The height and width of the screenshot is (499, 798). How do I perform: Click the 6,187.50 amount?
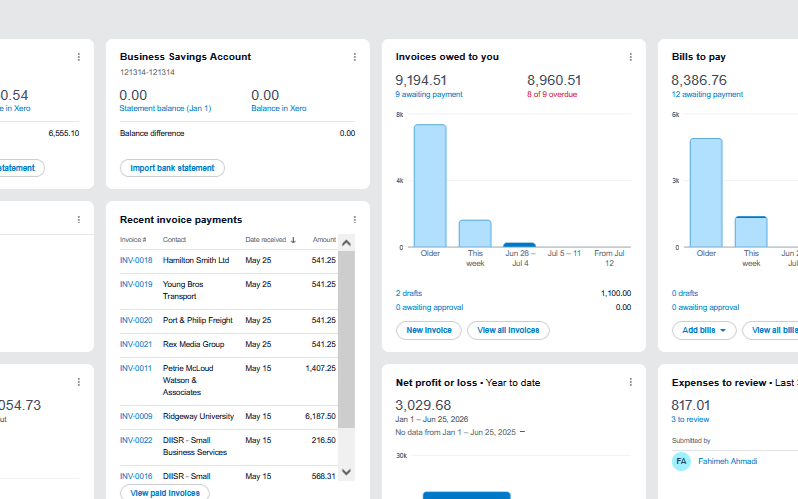[321, 416]
